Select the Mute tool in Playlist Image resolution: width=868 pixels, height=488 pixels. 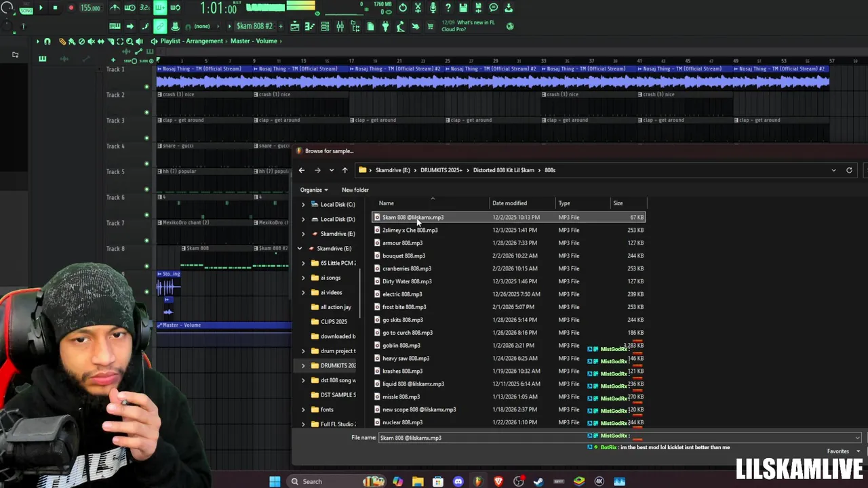(x=91, y=41)
